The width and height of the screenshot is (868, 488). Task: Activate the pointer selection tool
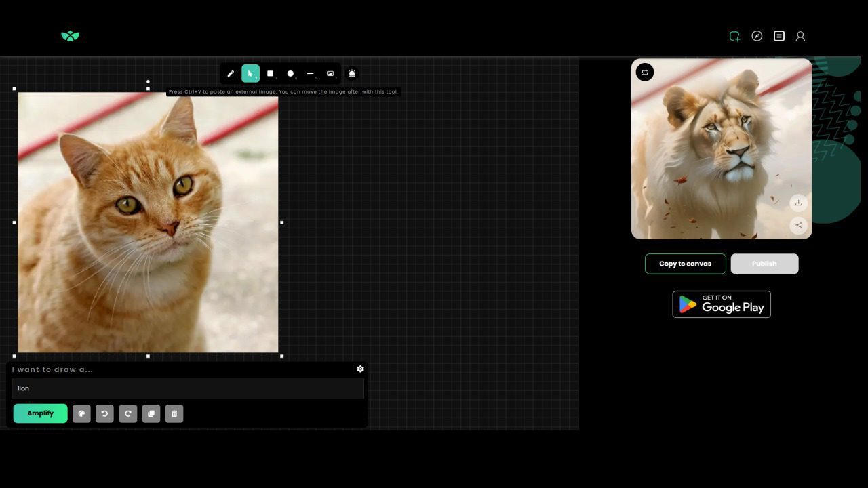(x=250, y=73)
